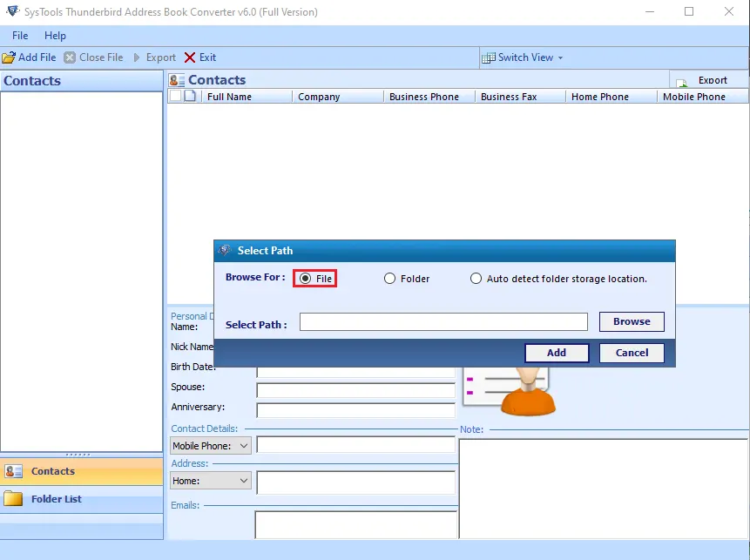Image resolution: width=750 pixels, height=560 pixels.
Task: Click the Exit toolbar label
Action: point(207,57)
